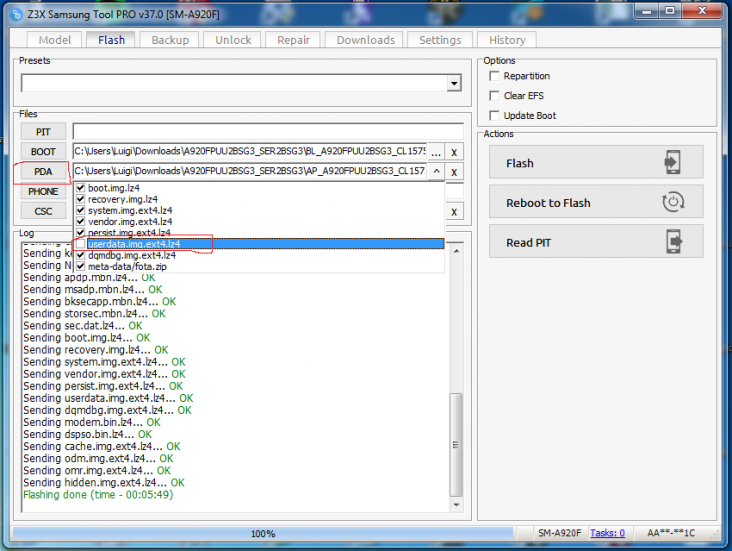The width and height of the screenshot is (732, 551).
Task: Uncheck persist.img.ext4.lz4 checkbox
Action: click(81, 232)
